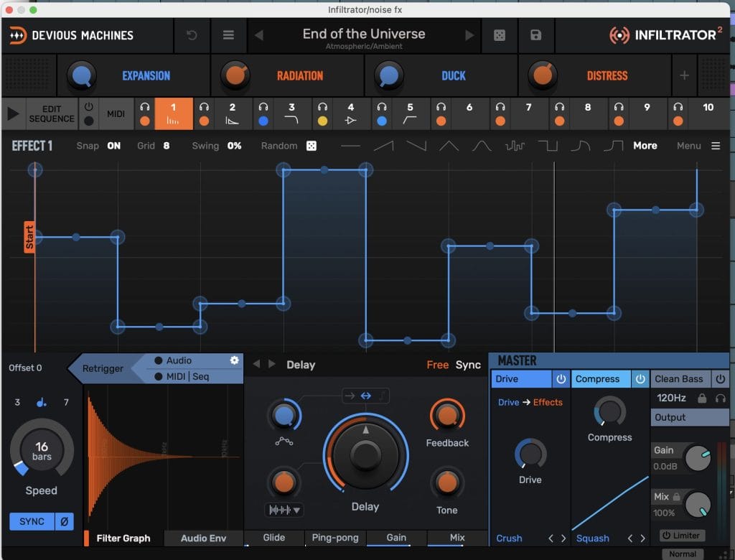
Task: Click the plus icon to add macro
Action: 684,75
